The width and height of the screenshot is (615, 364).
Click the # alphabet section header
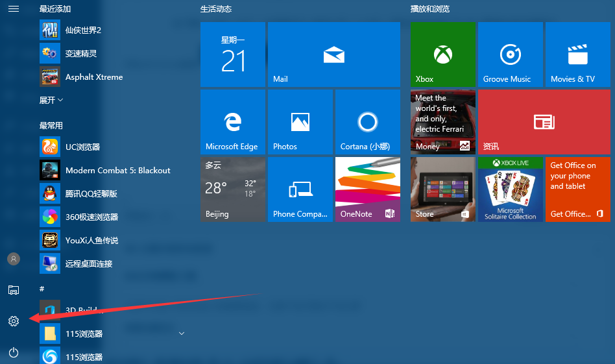(42, 289)
